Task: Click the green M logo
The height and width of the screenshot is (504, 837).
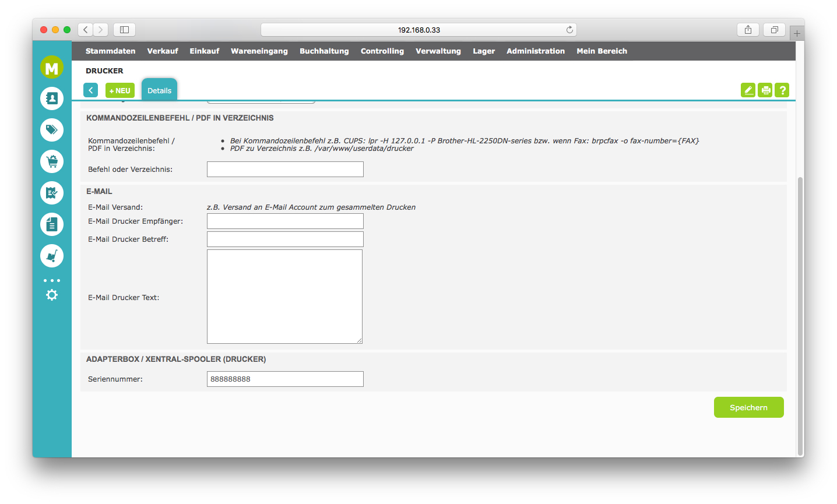Action: pos(52,68)
